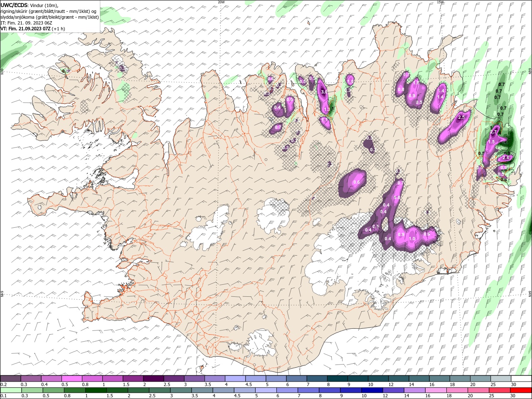Pick the light gray 25–30 snow legend swatch
This screenshot has width=532, height=399.
[500, 379]
